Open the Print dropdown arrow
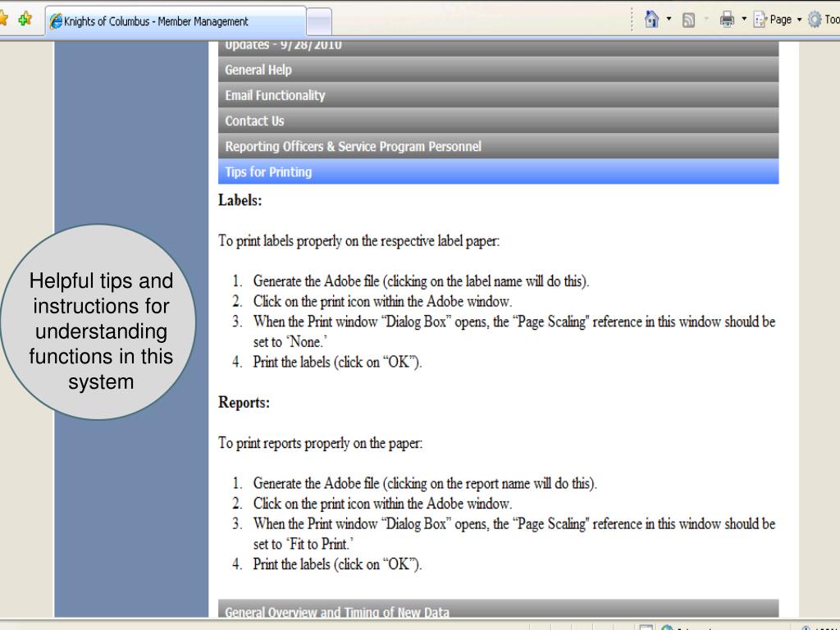840x630 pixels. (743, 20)
